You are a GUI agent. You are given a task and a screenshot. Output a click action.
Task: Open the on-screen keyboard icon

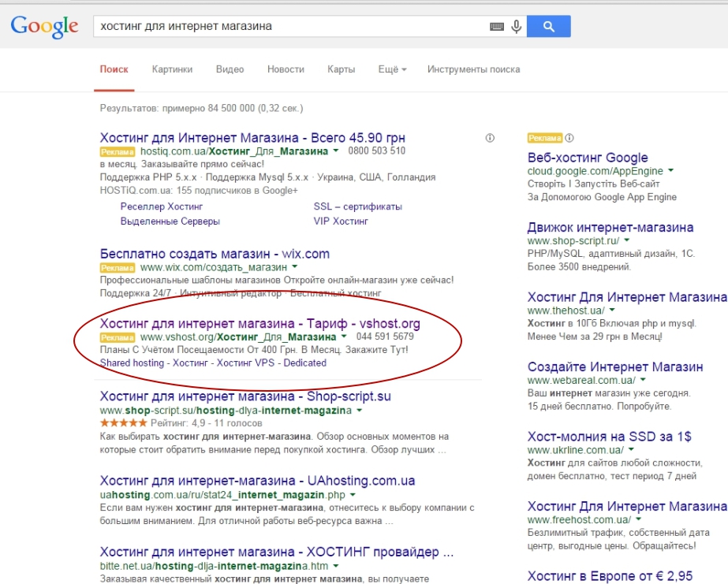497,27
